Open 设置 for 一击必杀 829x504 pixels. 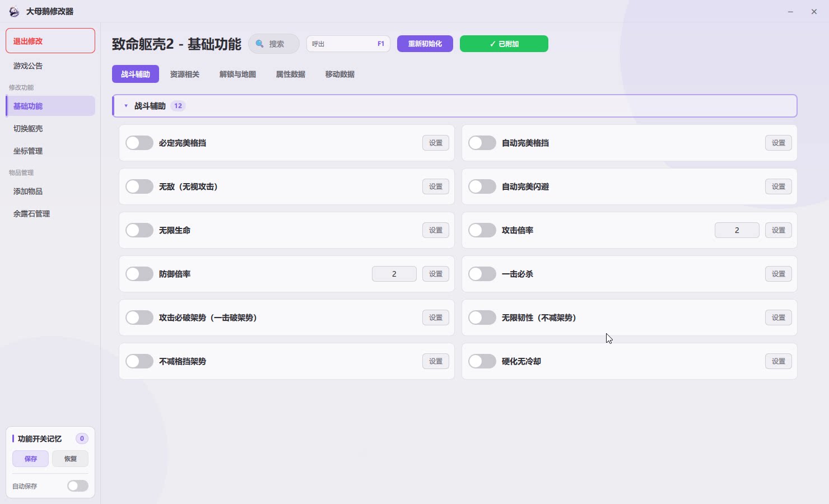click(x=779, y=274)
